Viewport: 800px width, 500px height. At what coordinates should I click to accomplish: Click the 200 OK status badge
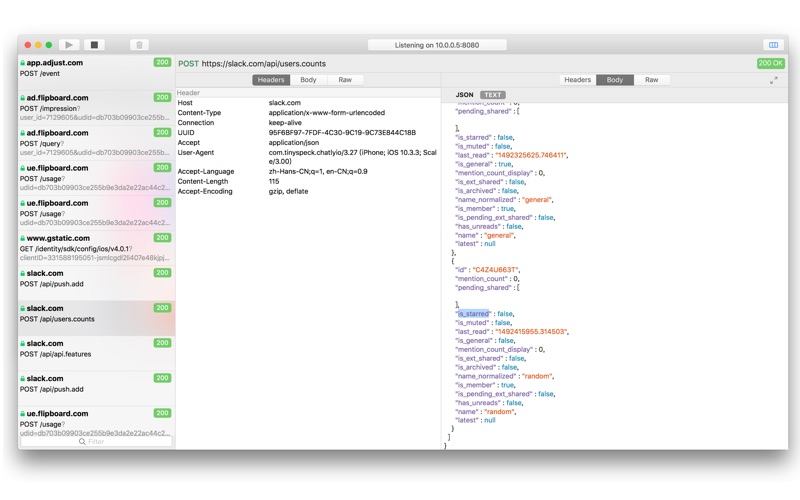[x=770, y=63]
